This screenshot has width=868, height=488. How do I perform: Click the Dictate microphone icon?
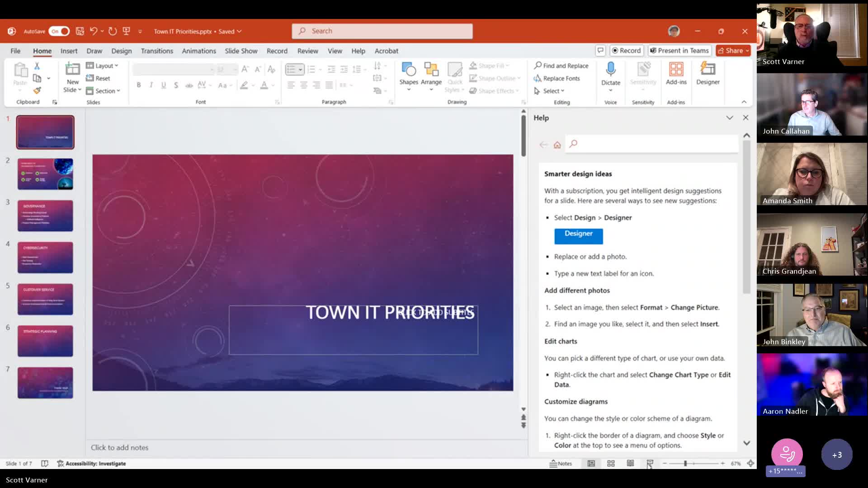coord(610,70)
